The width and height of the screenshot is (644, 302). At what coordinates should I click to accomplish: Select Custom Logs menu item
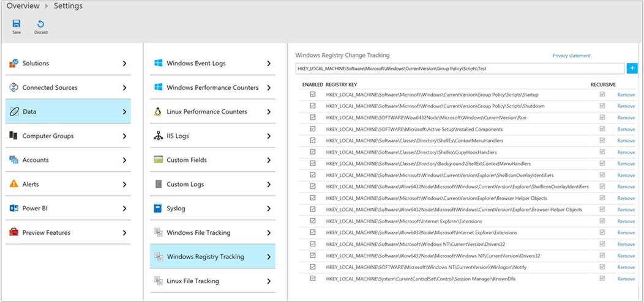click(x=212, y=184)
